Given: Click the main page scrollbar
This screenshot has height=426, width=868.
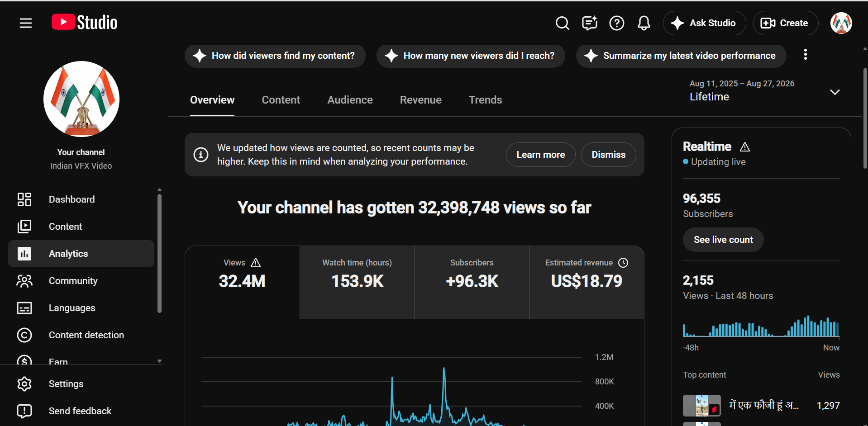Looking at the screenshot, I should click(865, 118).
